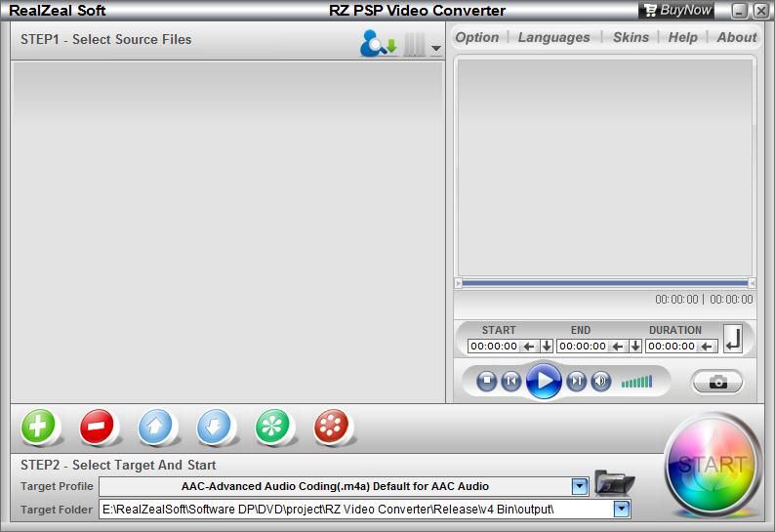775x532 pixels.
Task: Stop playback with the stop button
Action: click(x=487, y=381)
